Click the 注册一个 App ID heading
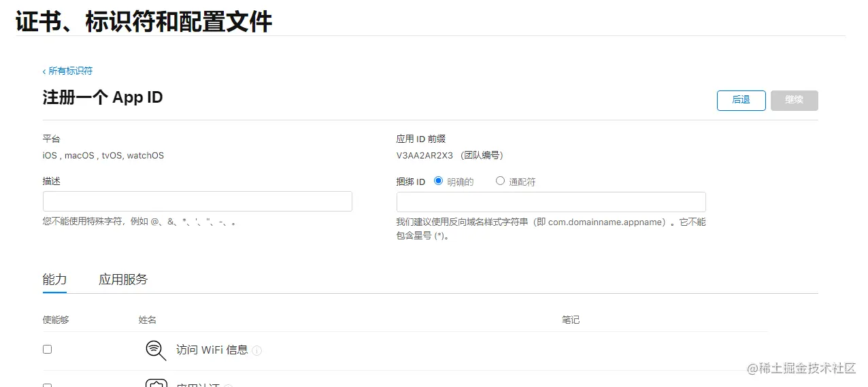This screenshot has height=387, width=868. pos(103,97)
